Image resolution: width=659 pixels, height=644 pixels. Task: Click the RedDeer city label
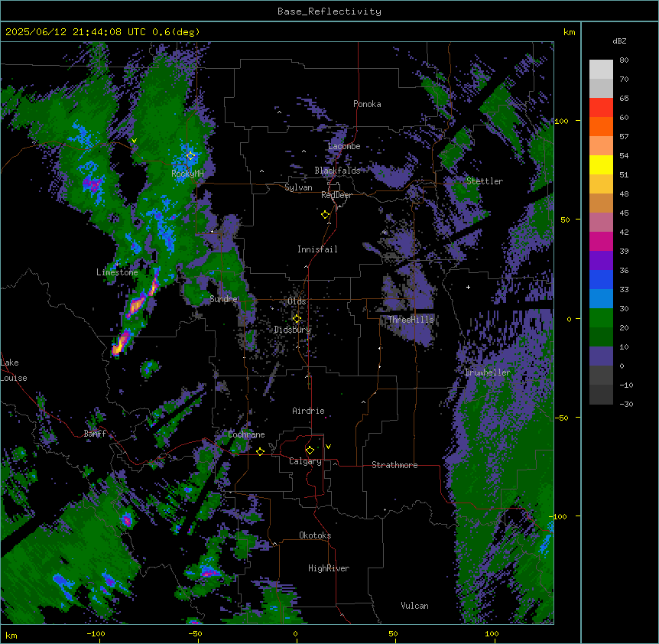pos(336,195)
